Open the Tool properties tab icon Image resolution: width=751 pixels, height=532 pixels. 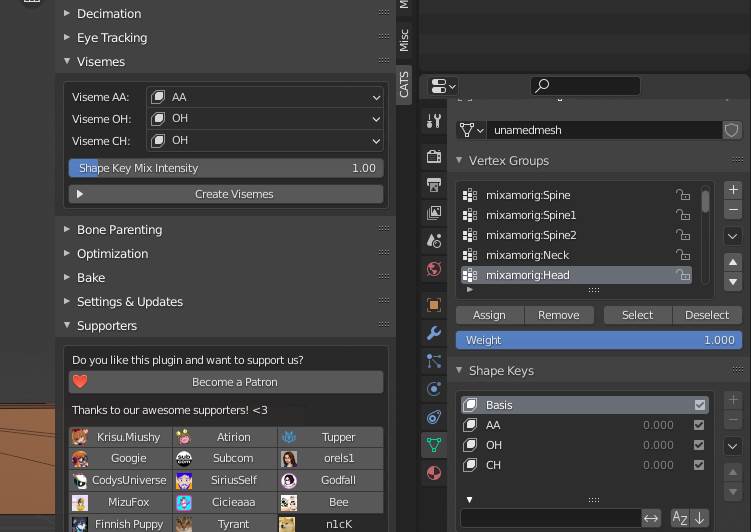pos(433,121)
